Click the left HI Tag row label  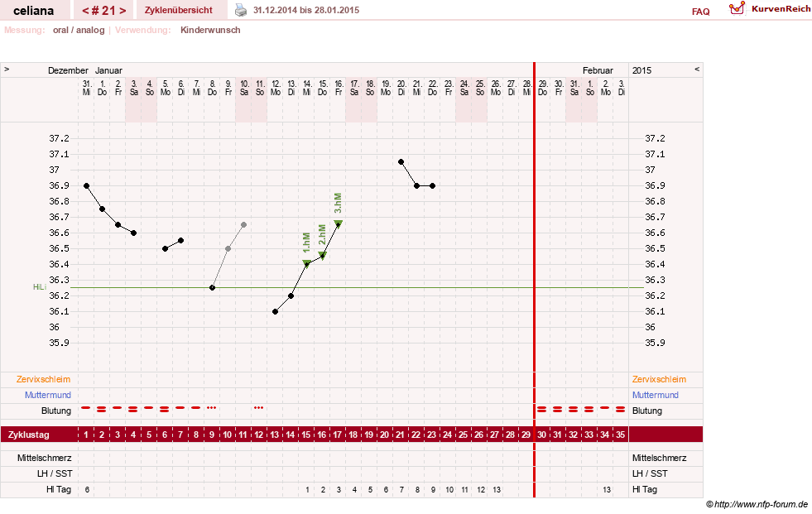coord(59,489)
